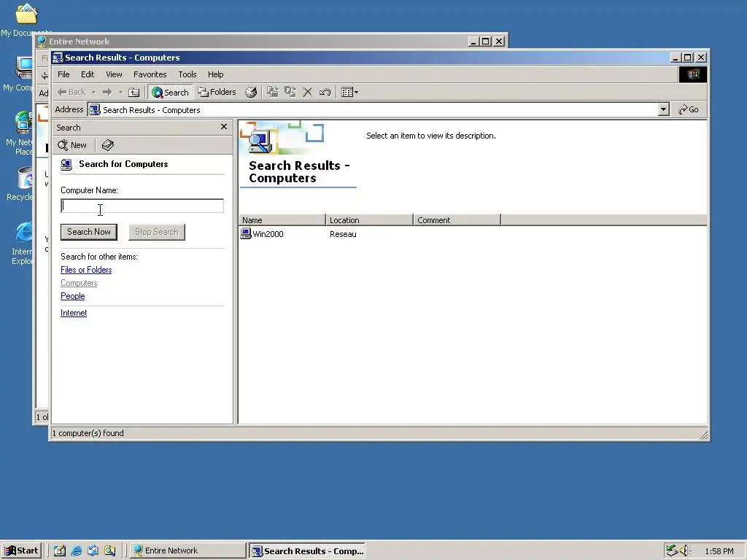
Task: Sort by the Name column header
Action: (x=282, y=220)
